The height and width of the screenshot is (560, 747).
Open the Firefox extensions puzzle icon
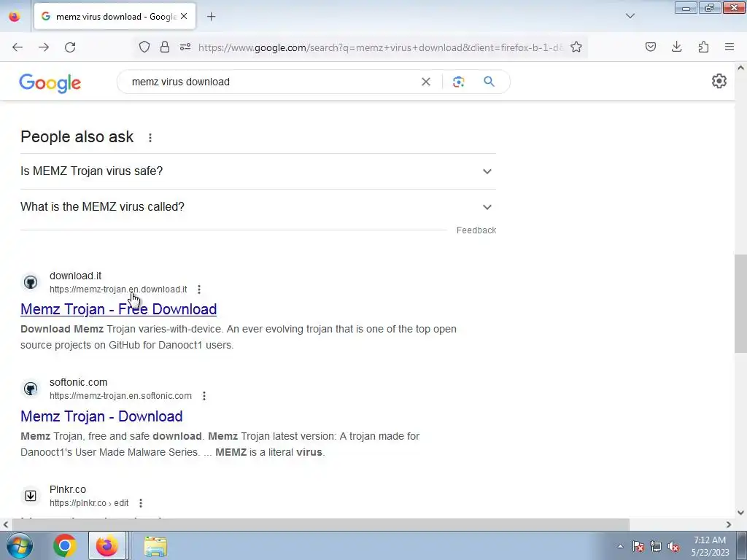(704, 47)
